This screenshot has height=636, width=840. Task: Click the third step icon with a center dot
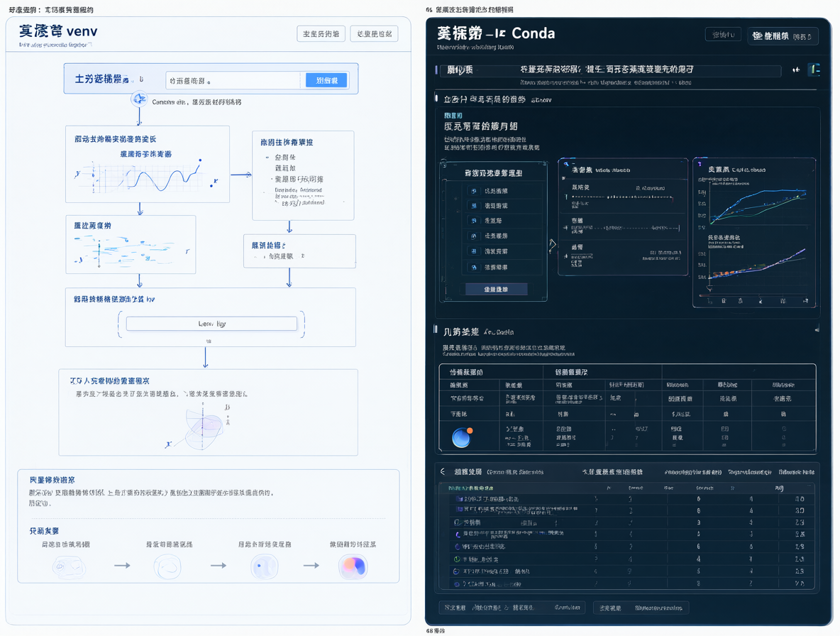pyautogui.click(x=264, y=566)
